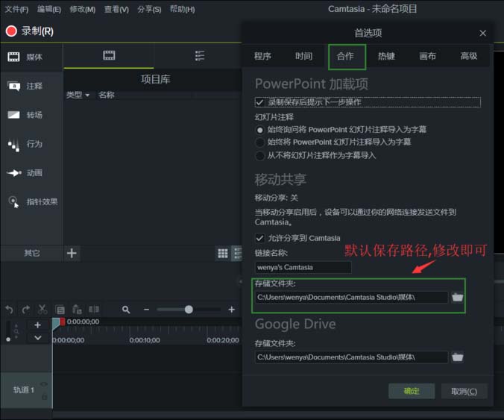504x420 pixels.
Task: Expand track options chevron below add-track
Action: [x=37, y=338]
